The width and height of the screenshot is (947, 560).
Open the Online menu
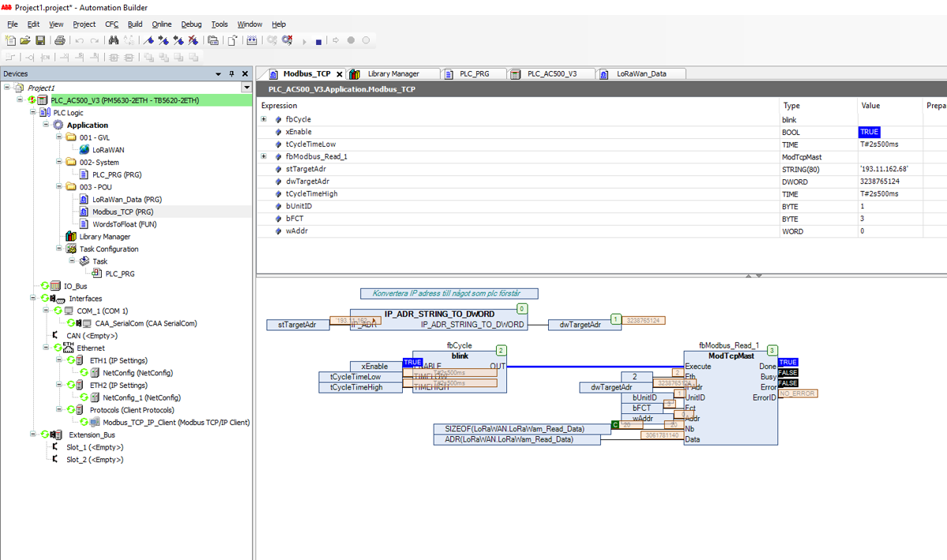(161, 24)
